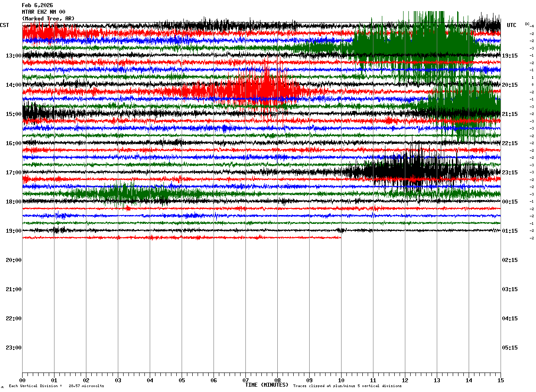Click the CST column header
The image size is (536, 392).
pos(4,25)
